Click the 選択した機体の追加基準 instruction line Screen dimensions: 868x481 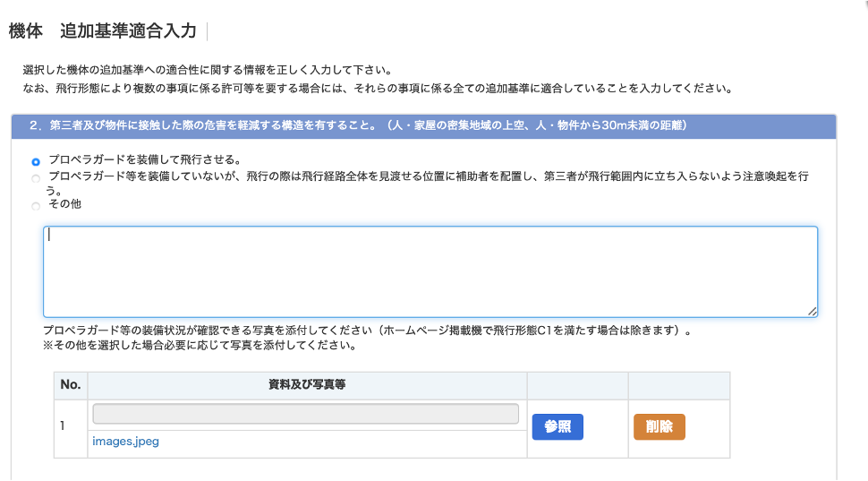208,70
